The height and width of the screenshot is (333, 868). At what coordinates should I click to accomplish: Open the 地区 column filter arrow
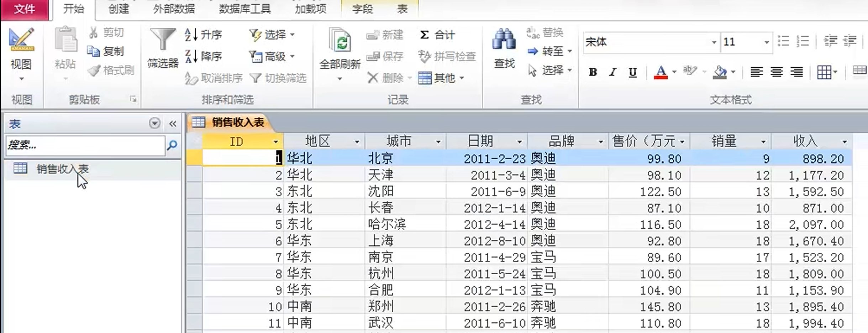357,142
